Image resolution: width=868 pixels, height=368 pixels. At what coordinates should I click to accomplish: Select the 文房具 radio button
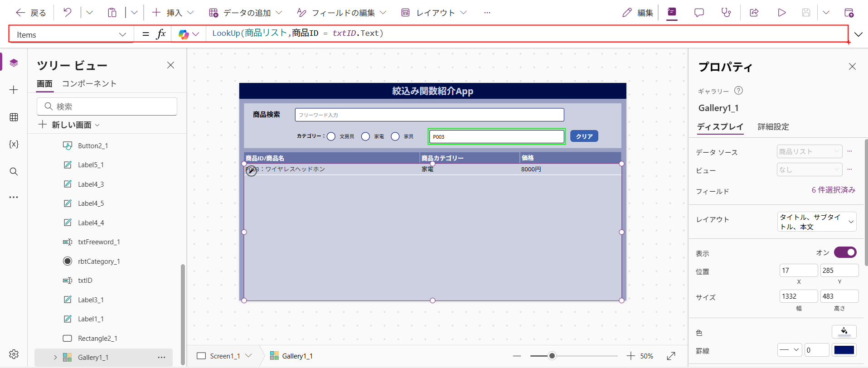[331, 136]
